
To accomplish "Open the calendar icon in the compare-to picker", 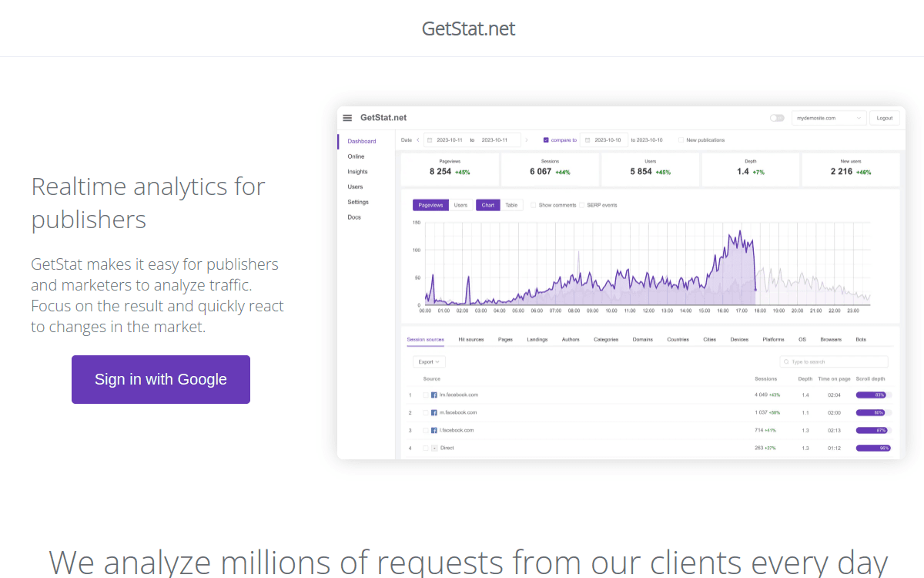I will (x=588, y=139).
